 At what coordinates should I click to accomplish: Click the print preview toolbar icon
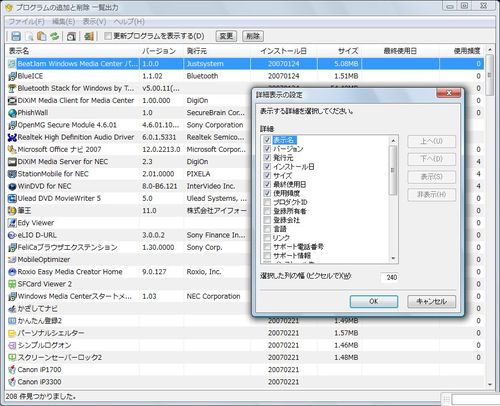(29, 36)
